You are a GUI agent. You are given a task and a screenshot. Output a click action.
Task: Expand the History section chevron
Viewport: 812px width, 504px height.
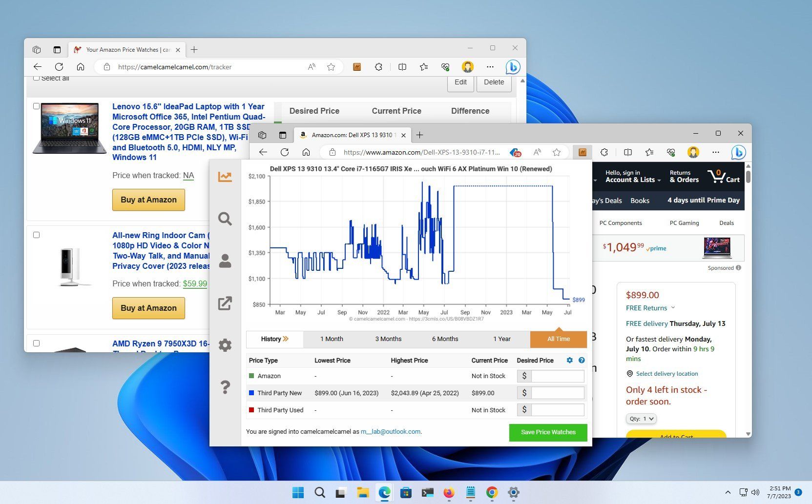pos(286,339)
